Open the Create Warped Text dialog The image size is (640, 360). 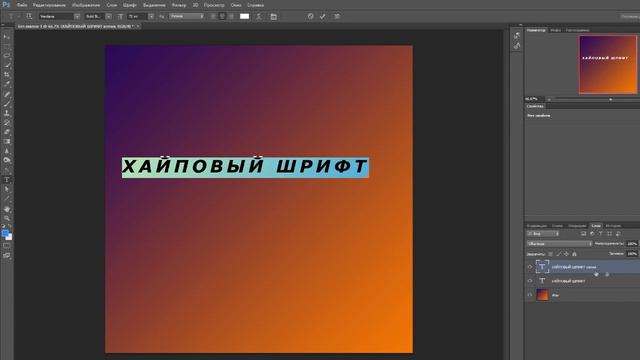(258, 16)
